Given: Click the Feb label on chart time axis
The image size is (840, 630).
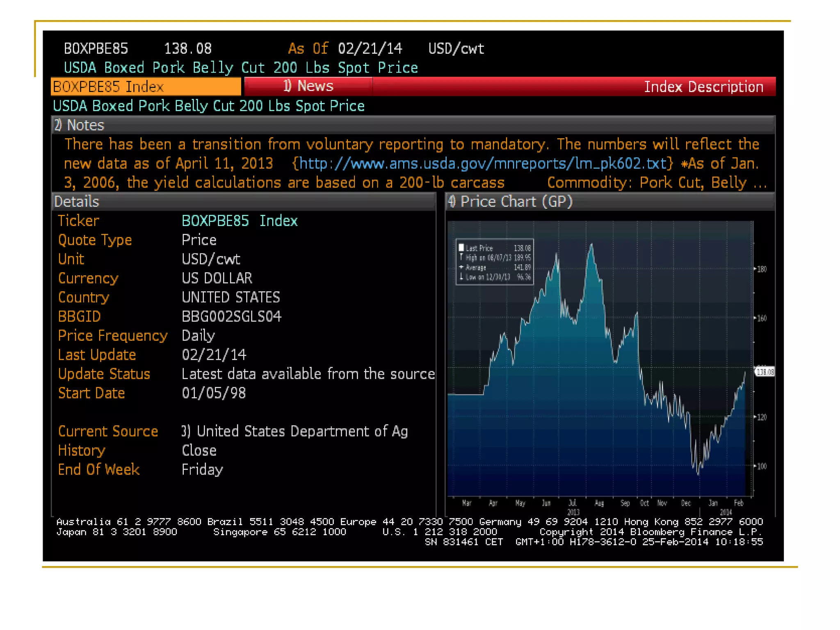Looking at the screenshot, I should (x=738, y=503).
